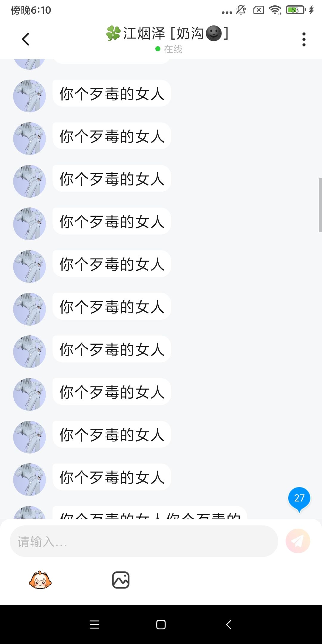Image resolution: width=322 pixels, height=644 pixels.
Task: Tap the partially visible long message bubble
Action: tap(150, 513)
